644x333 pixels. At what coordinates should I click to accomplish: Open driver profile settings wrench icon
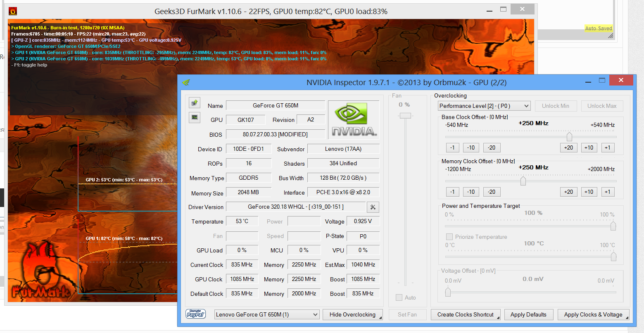(373, 207)
